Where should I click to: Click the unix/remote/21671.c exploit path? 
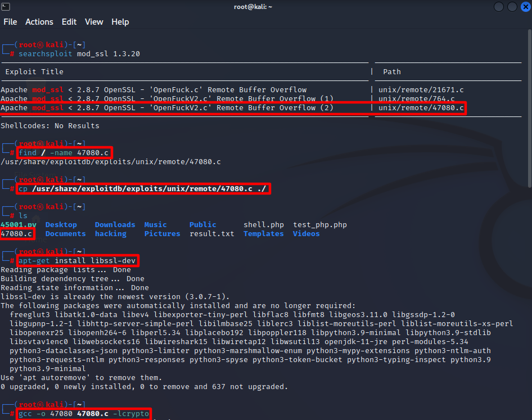421,90
